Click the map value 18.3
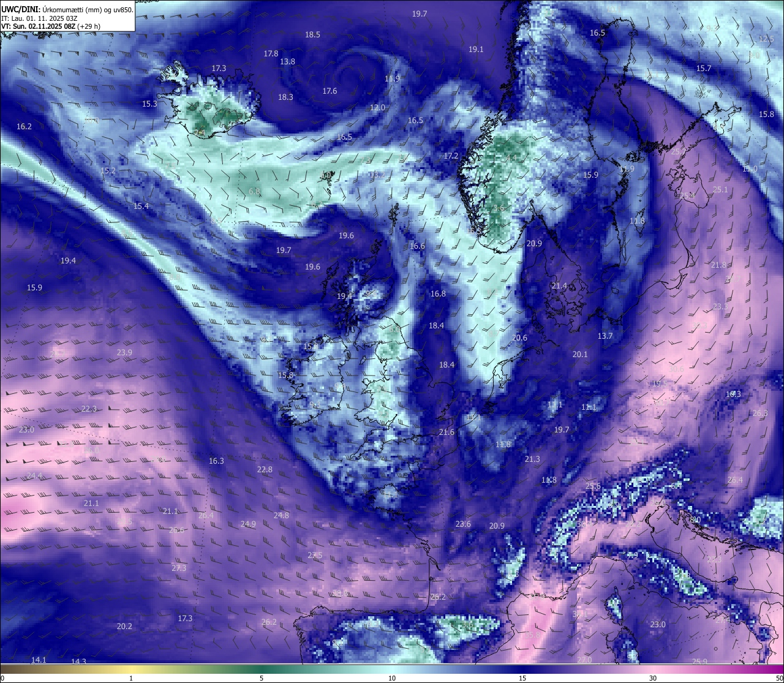Screen dimensions: 784x683 (x=285, y=97)
